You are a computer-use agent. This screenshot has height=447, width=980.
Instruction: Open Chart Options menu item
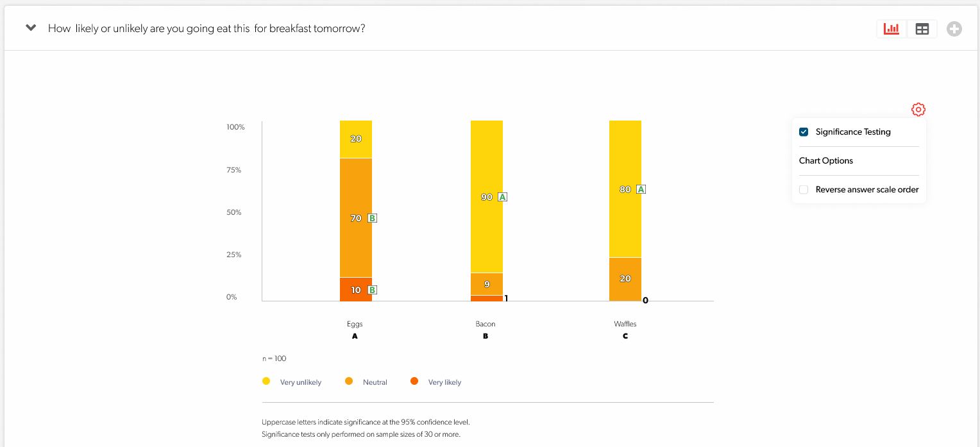pos(826,161)
